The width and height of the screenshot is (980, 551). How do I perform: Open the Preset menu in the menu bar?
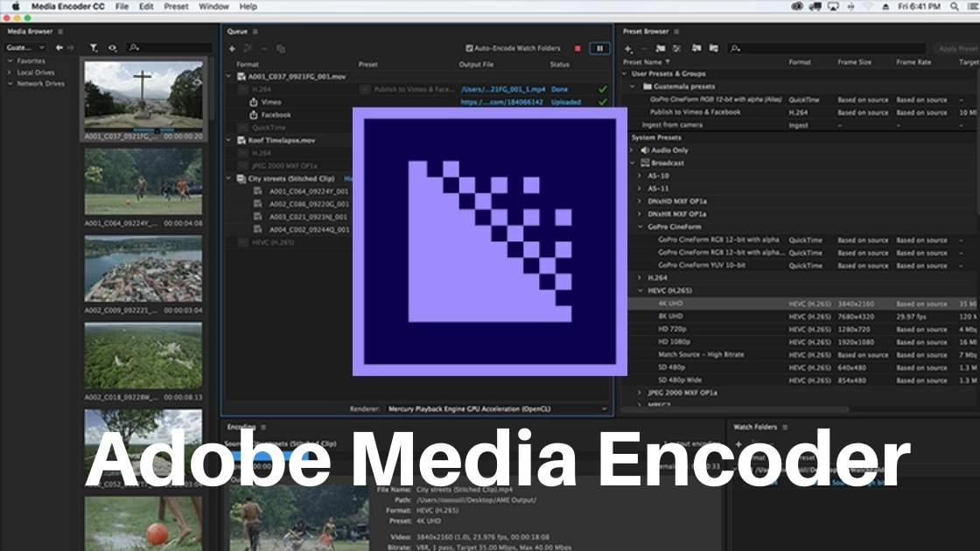coord(175,6)
